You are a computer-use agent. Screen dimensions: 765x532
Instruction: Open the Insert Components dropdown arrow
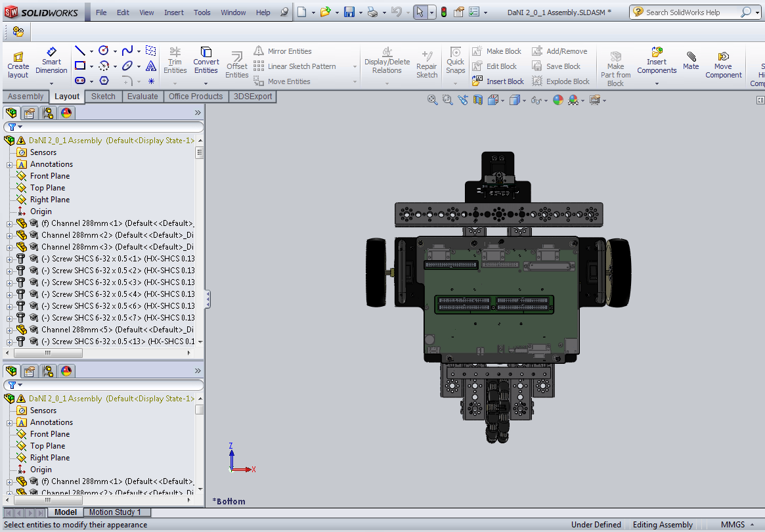[x=657, y=83]
